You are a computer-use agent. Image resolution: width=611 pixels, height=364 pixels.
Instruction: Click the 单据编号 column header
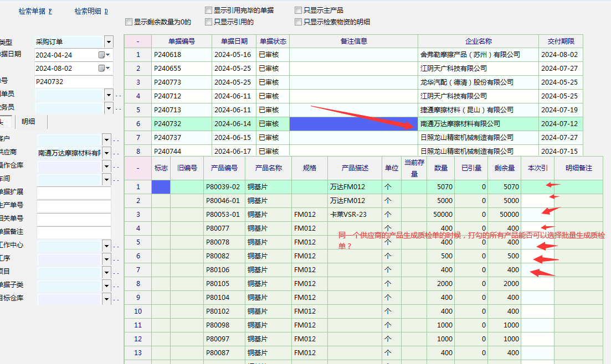(x=182, y=41)
